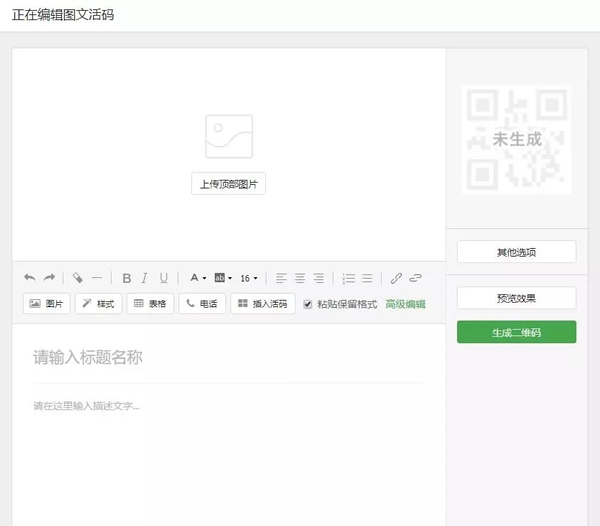Center align the text

(300, 278)
